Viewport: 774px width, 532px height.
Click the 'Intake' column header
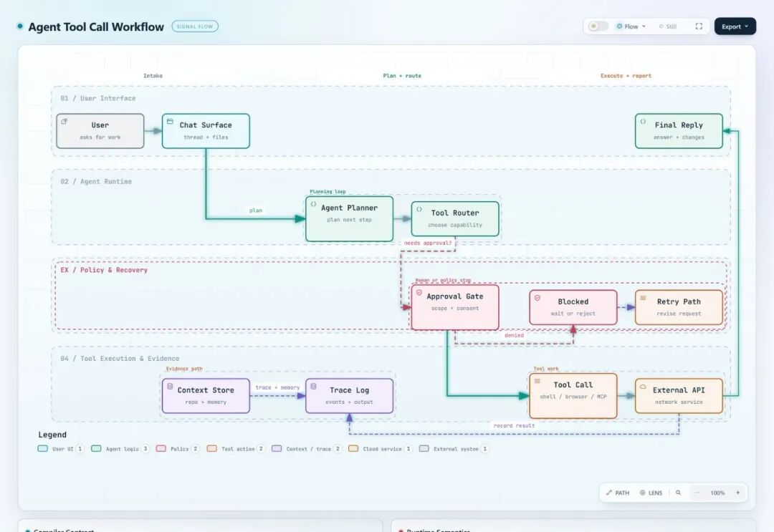click(x=153, y=76)
